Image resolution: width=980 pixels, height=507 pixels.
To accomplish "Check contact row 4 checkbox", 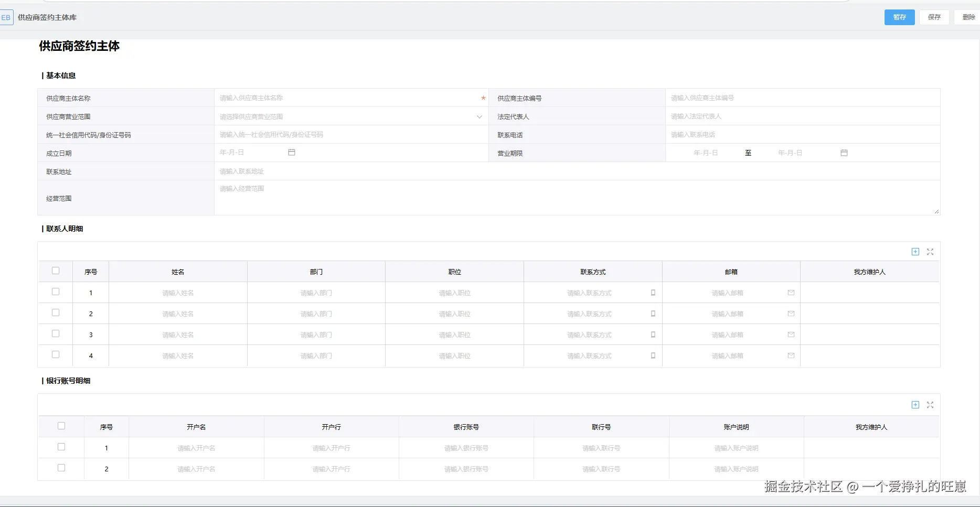I will pyautogui.click(x=56, y=355).
